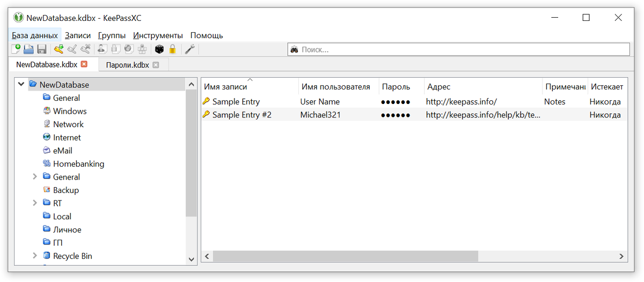Select the Recycle Bin trash icon

point(47,256)
